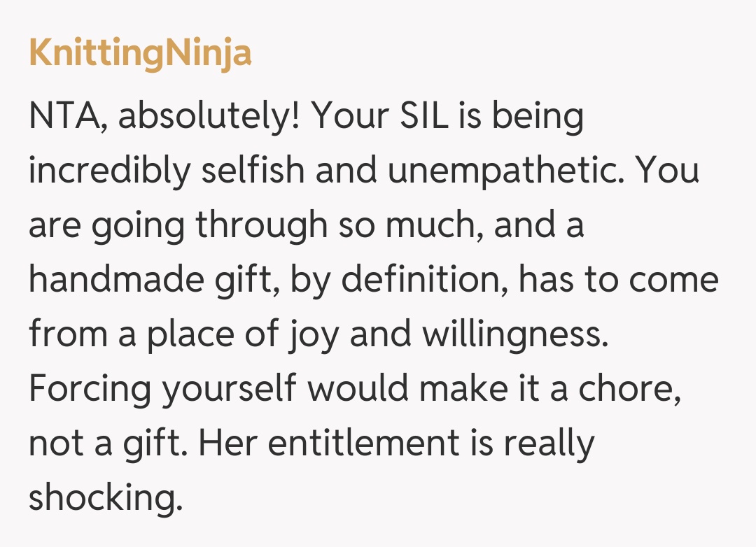Viewport: 756px width, 547px height.
Task: Click the word "shocking" ending the comment
Action: [x=104, y=497]
